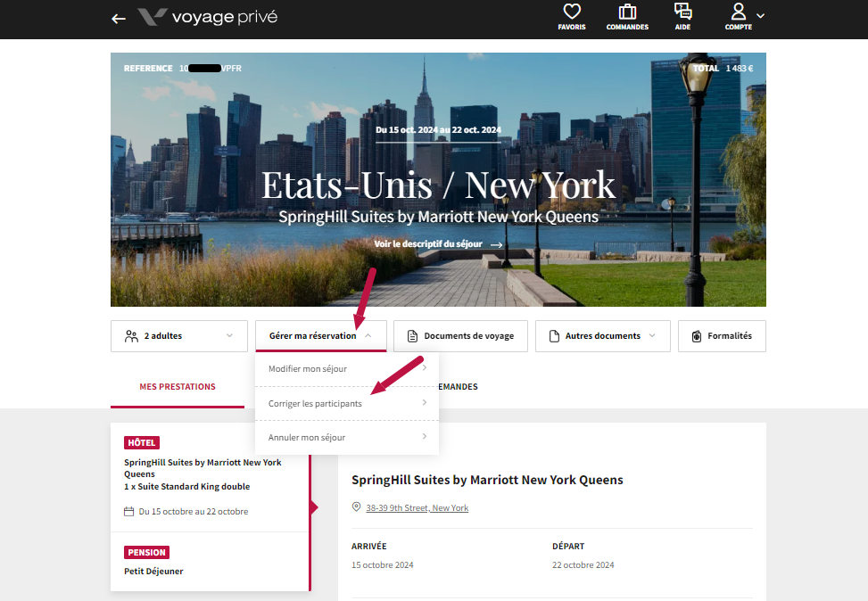Click 1 x Suite Standard King double
868x601 pixels.
coord(186,487)
